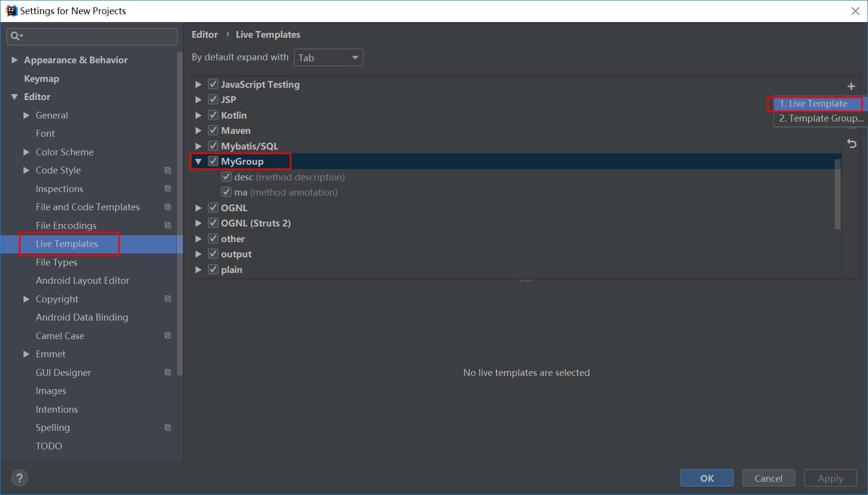Click the plus add template icon

851,86
